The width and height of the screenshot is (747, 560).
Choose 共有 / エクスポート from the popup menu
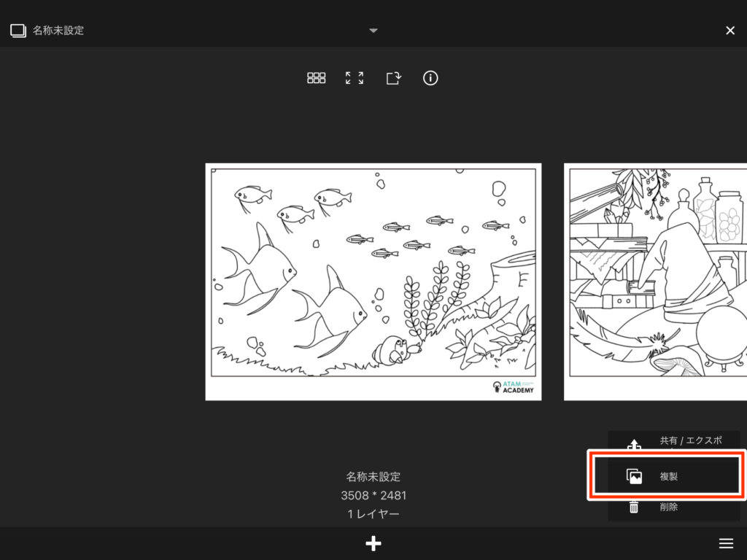(x=690, y=441)
